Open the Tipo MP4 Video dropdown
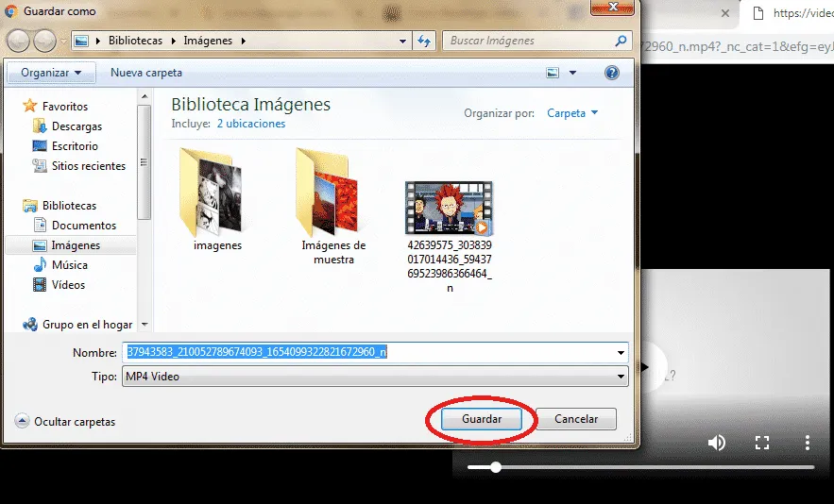This screenshot has height=504, width=834. (x=375, y=377)
